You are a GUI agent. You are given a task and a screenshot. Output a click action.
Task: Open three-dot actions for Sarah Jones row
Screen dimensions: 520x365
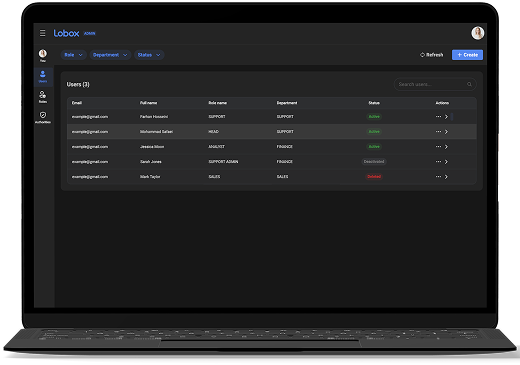(x=438, y=161)
